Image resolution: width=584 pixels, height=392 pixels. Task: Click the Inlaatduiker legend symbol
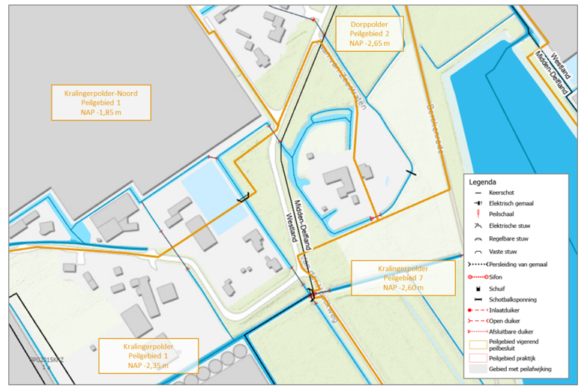(478, 311)
